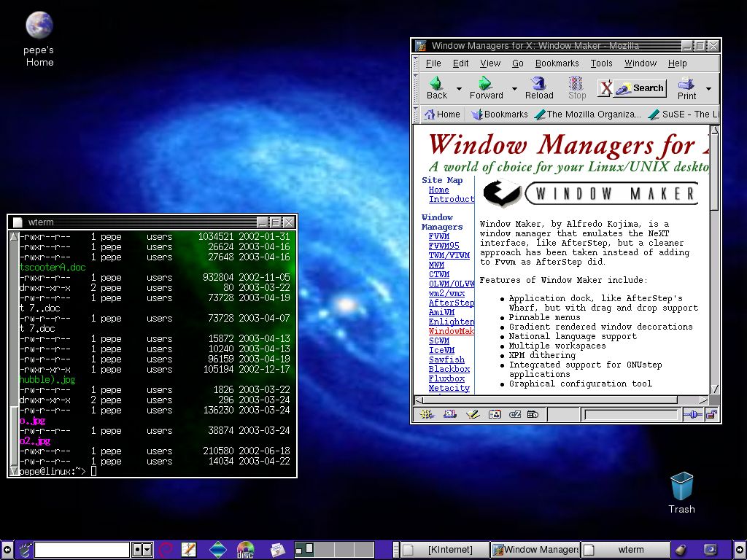747x560 pixels.
Task: Open ChatZilla (cZ) from Mozilla component bar
Action: click(515, 414)
